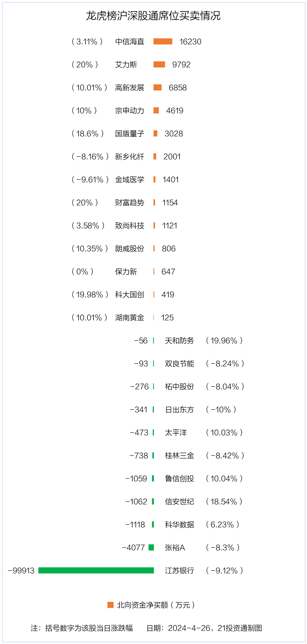This screenshot has width=307, height=644.
Task: Select the 金域医学 stock name
Action: coord(130,179)
